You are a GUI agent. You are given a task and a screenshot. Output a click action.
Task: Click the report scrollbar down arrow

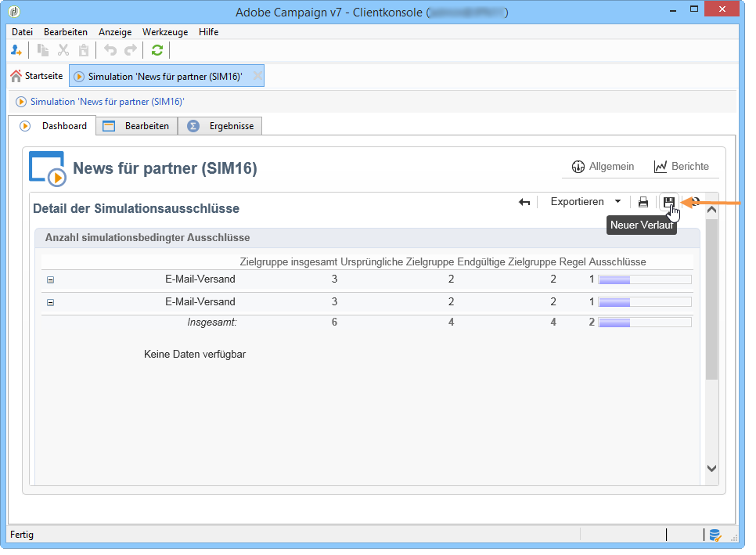pyautogui.click(x=711, y=468)
